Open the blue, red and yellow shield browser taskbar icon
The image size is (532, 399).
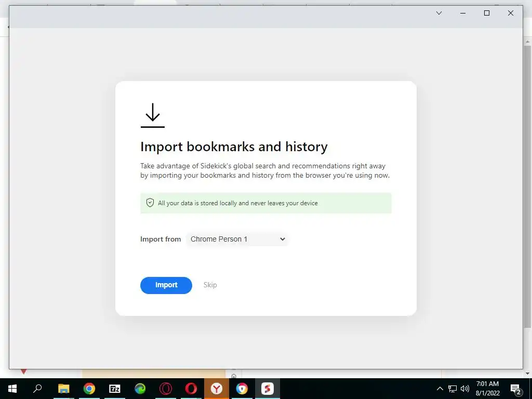point(242,389)
